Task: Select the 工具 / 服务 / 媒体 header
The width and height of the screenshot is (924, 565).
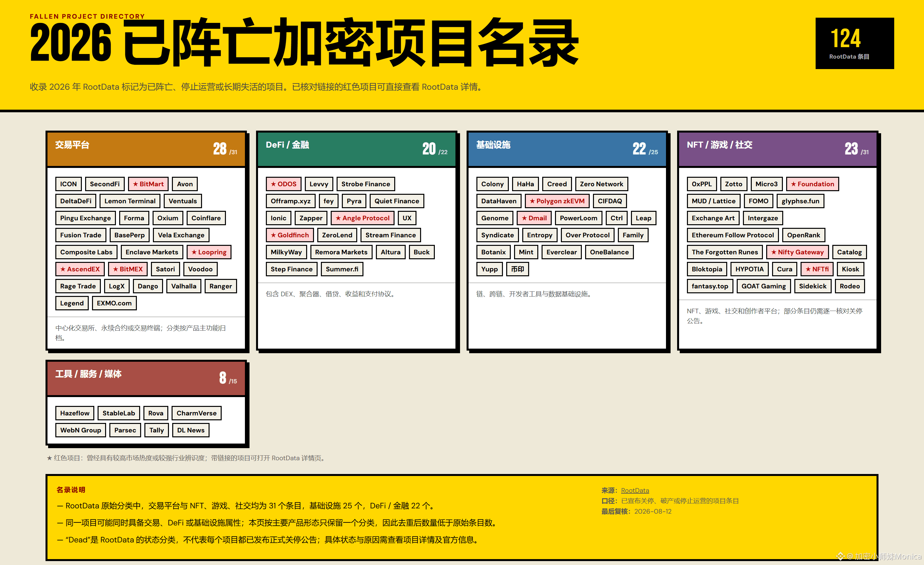Action: coord(146,378)
